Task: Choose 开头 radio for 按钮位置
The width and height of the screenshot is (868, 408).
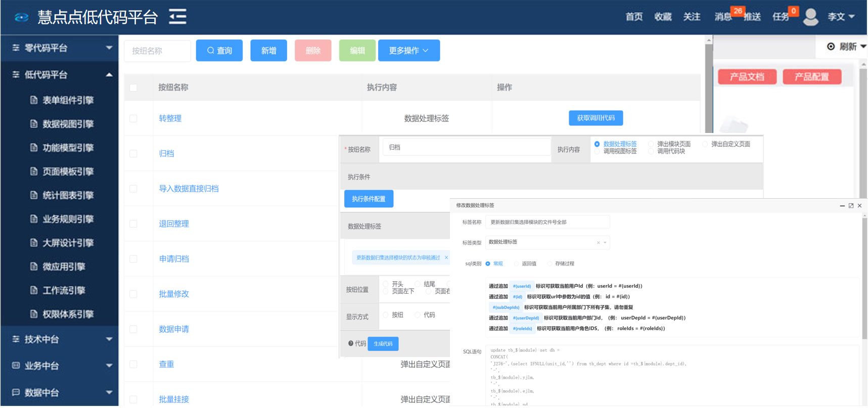Action: coord(386,284)
